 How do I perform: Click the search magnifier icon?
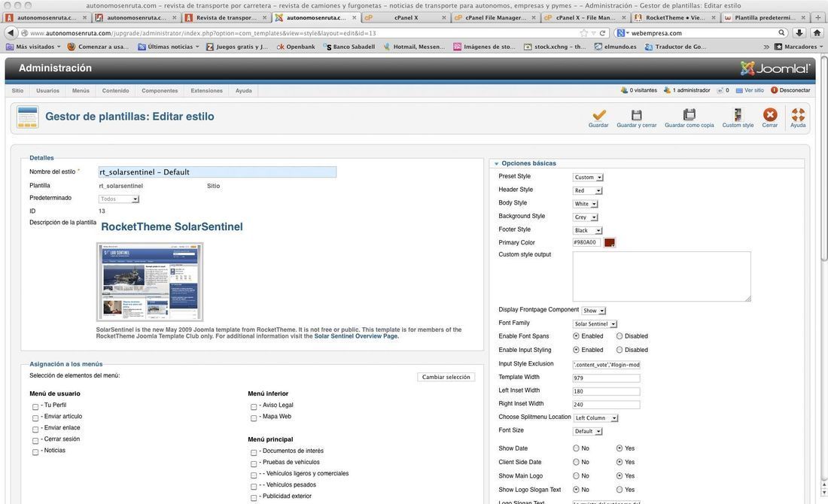(x=781, y=32)
